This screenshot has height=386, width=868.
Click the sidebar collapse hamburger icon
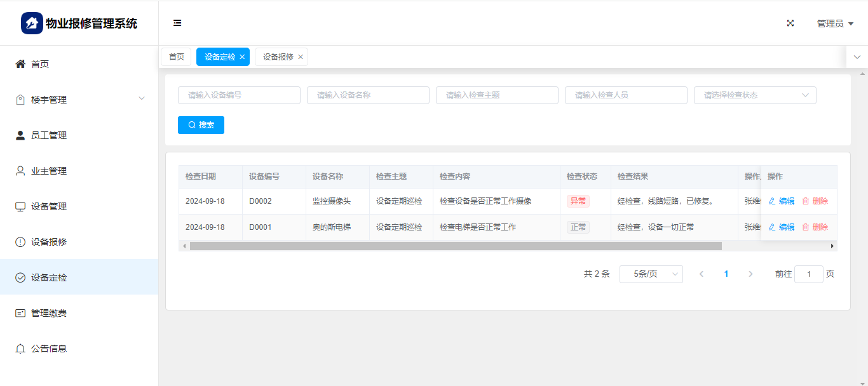point(177,23)
